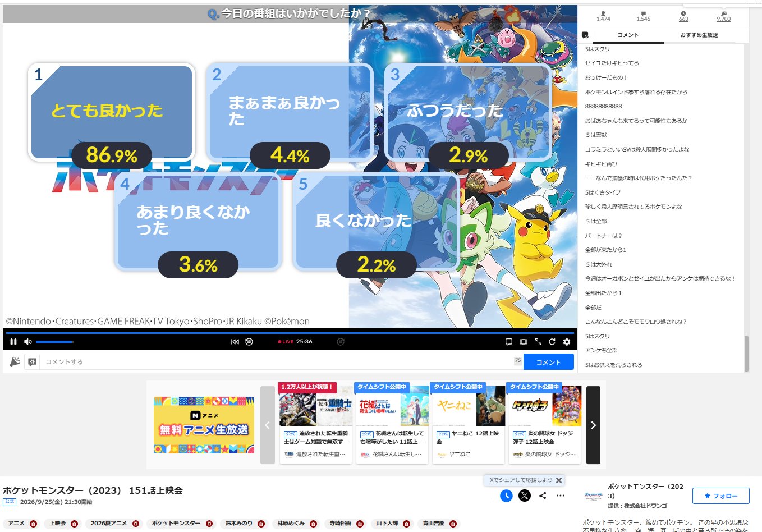Image resolution: width=762 pixels, height=532 pixels.
Task: Open the share icon menu
Action: (x=543, y=496)
